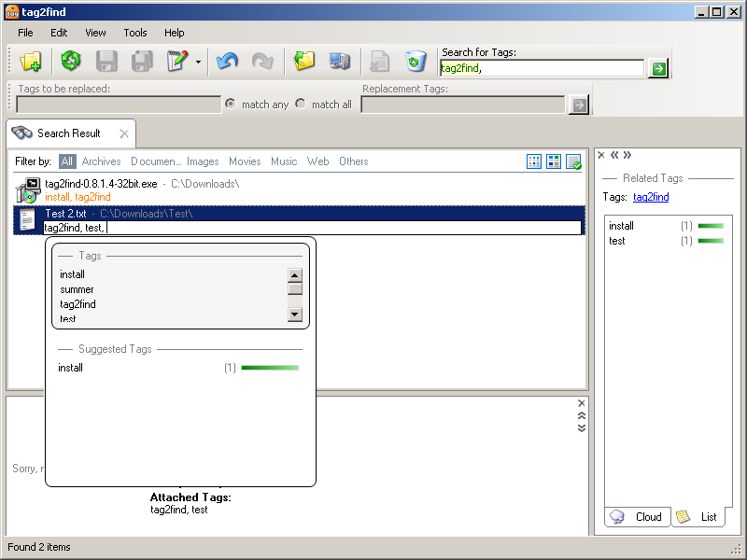Click the greyed-out document delete icon
This screenshot has height=560, width=747.
[380, 62]
